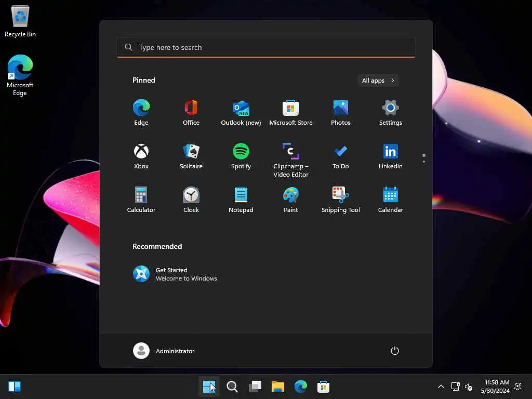Open Outlook (new) in the pinned apps

(x=241, y=113)
